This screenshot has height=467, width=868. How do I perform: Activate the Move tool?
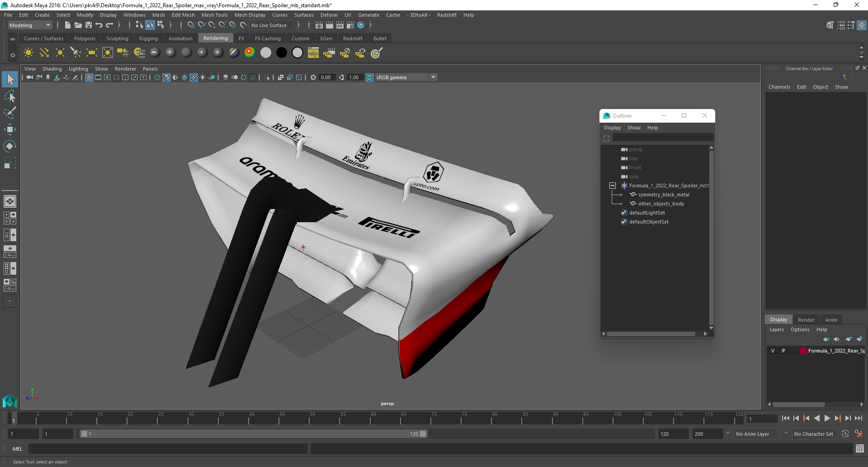(x=10, y=129)
